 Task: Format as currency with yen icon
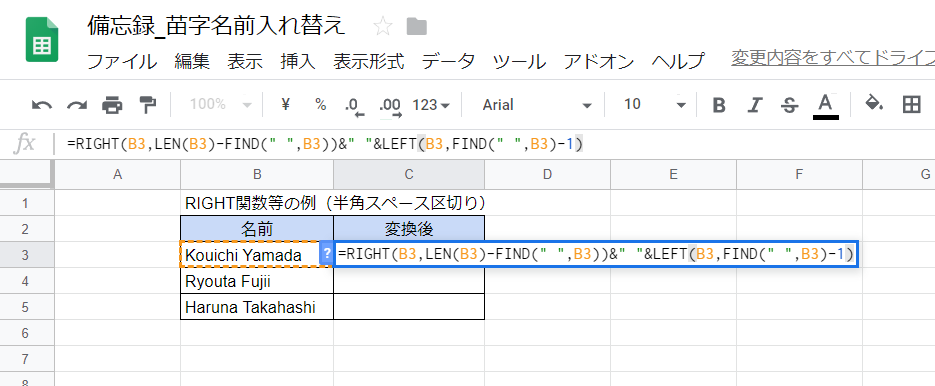pyautogui.click(x=285, y=104)
